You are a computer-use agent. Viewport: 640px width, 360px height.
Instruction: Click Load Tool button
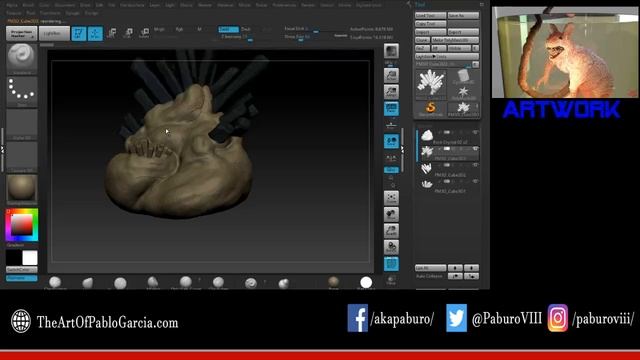pos(431,16)
